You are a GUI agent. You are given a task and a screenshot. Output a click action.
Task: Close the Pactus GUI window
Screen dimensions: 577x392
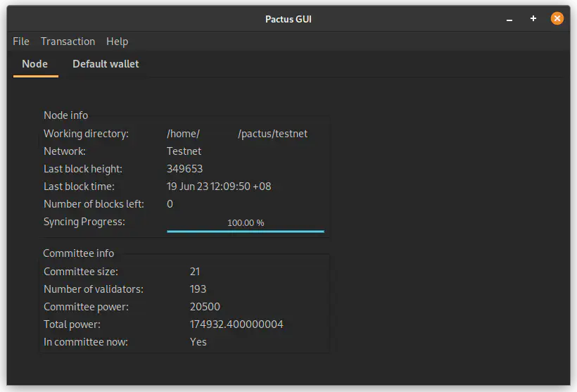tap(557, 18)
